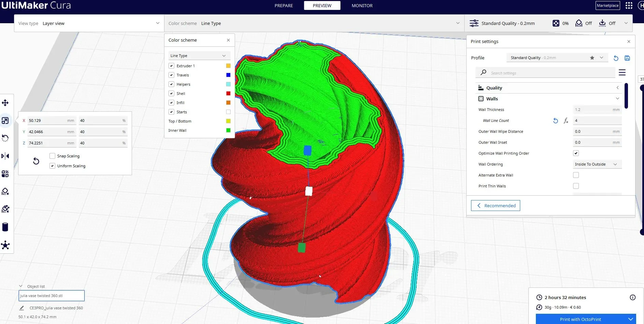Revert the Wall Line Count value
Image resolution: width=644 pixels, height=324 pixels.
[x=556, y=121]
